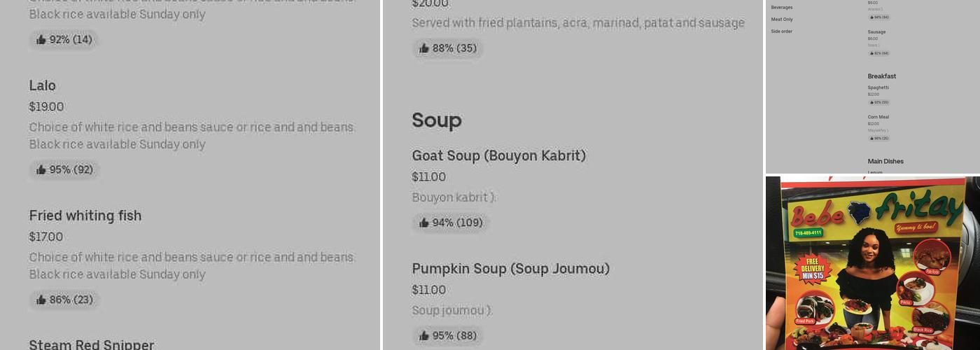Image resolution: width=980 pixels, height=350 pixels.
Task: Click thumbs-up icon under Spaghetti breakfast item
Action: [x=872, y=102]
